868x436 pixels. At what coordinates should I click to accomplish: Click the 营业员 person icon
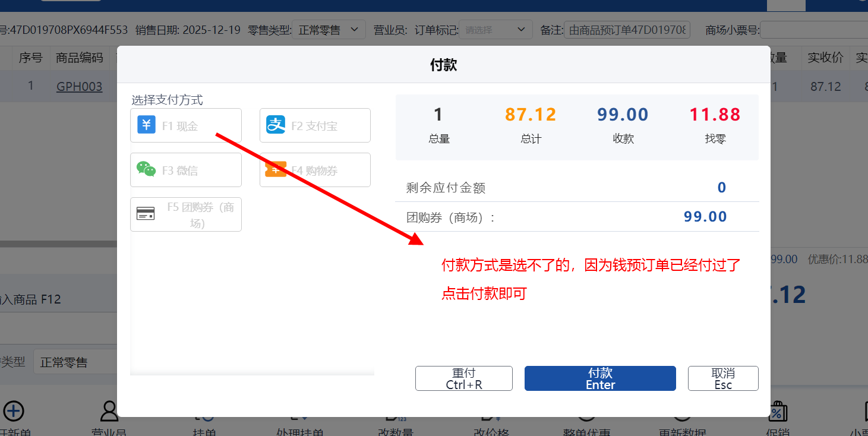click(x=109, y=411)
